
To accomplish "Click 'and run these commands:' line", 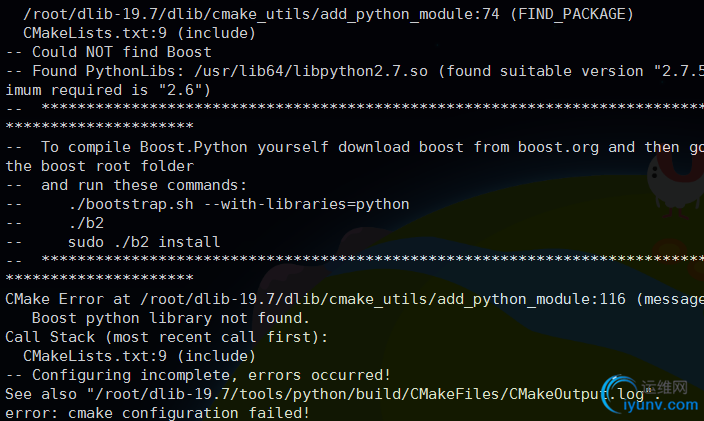I will click(126, 185).
